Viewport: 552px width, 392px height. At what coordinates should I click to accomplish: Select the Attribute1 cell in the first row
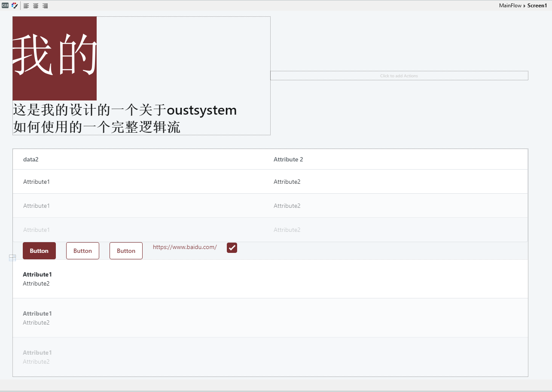[37, 182]
